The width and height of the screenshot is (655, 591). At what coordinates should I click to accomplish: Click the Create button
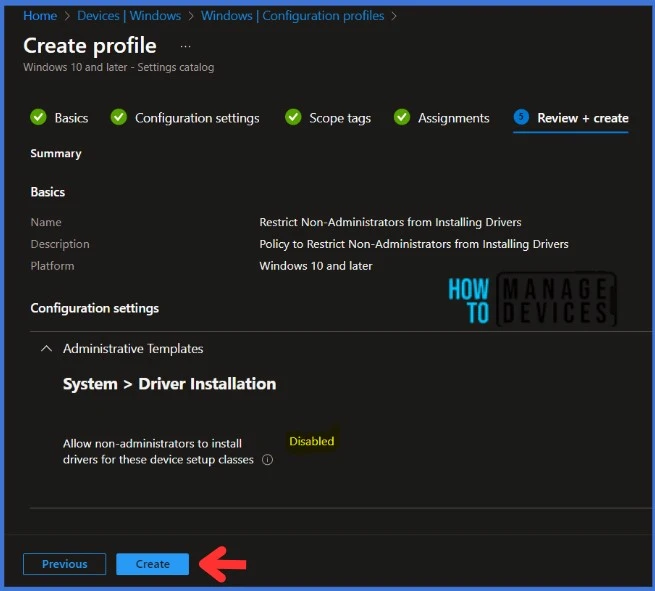152,564
